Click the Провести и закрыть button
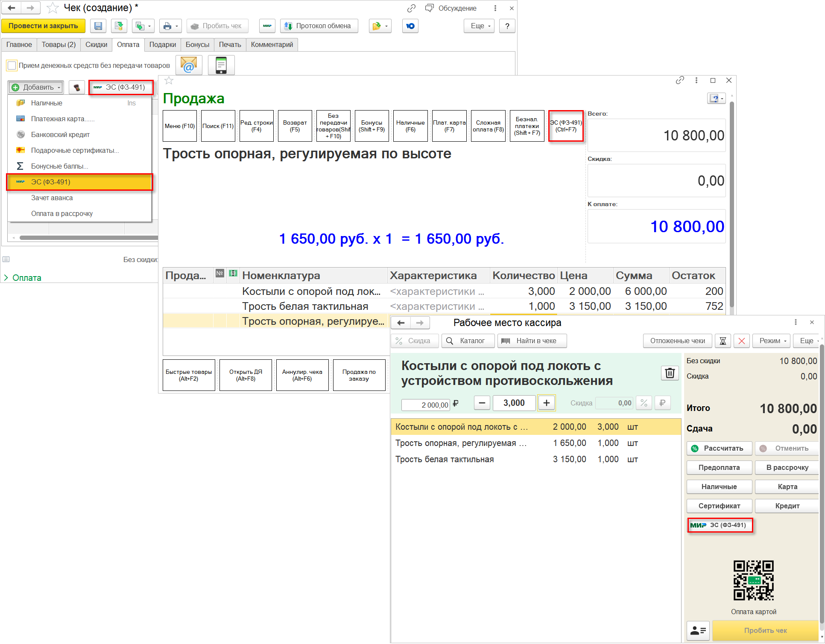This screenshot has height=644, width=825. (x=43, y=26)
